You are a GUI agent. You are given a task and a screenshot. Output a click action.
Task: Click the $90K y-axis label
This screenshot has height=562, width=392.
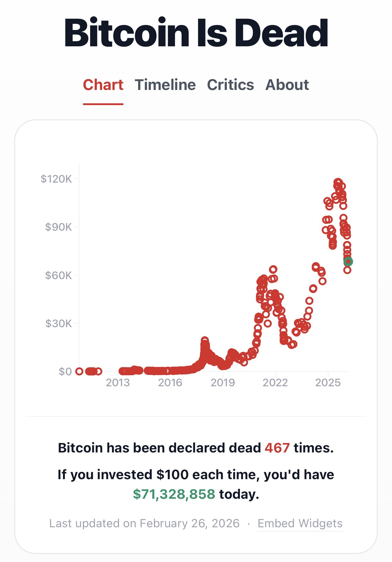[59, 227]
